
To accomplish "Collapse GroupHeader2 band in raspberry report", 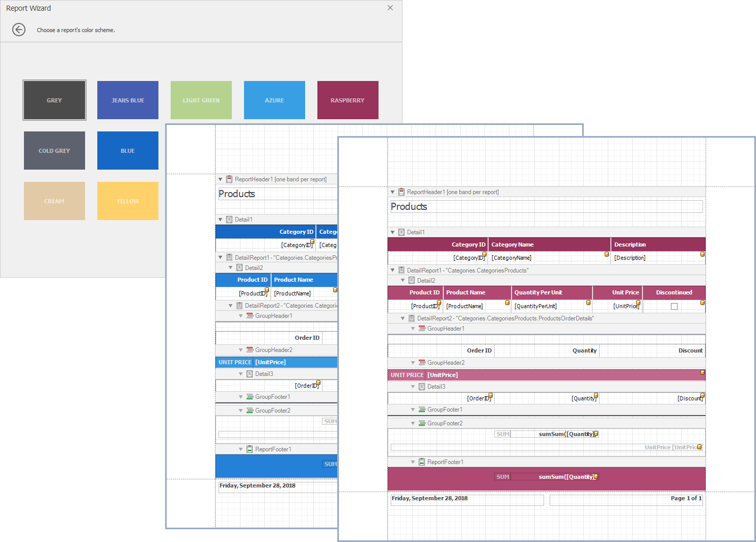I will (x=413, y=363).
